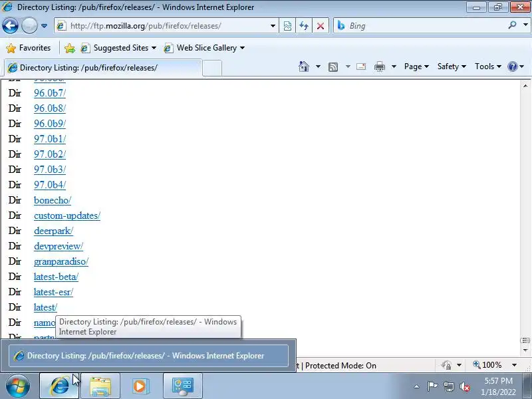Viewport: 532px width, 399px height.
Task: Click the RSS Feeds icon
Action: click(333, 67)
